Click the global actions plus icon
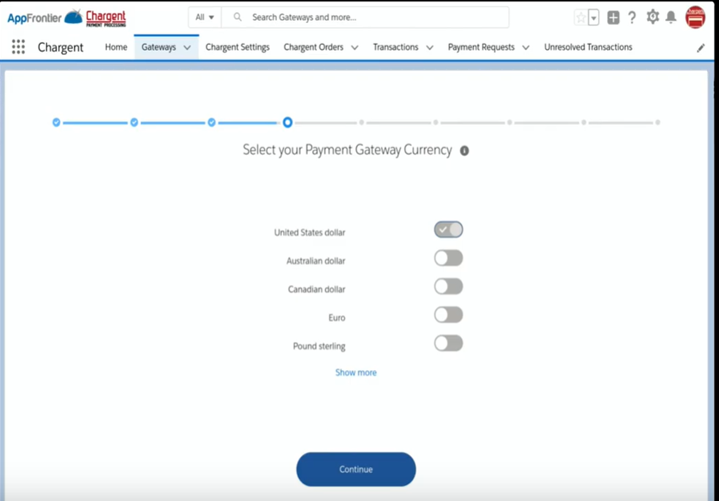Image resolution: width=719 pixels, height=501 pixels. (613, 18)
